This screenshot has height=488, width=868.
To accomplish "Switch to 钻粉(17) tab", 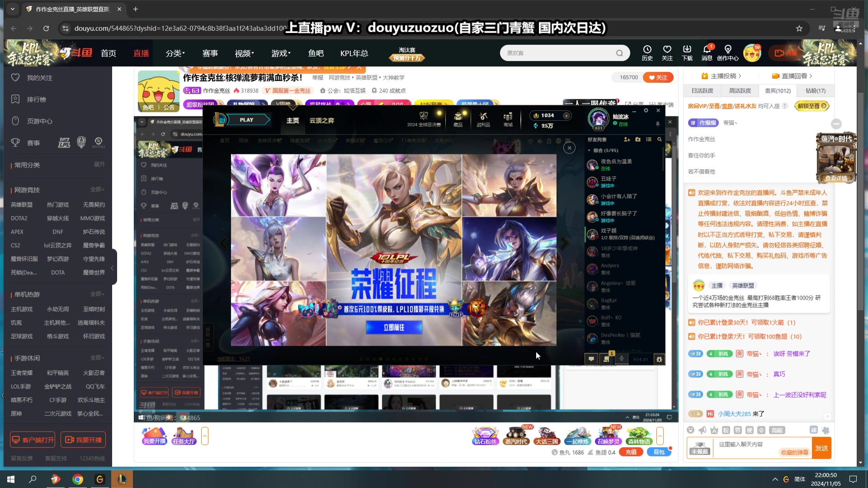I will click(815, 90).
